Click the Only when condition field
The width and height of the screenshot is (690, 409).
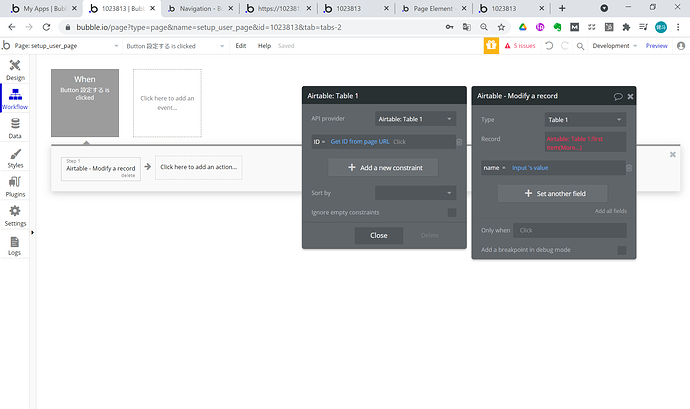(571, 230)
